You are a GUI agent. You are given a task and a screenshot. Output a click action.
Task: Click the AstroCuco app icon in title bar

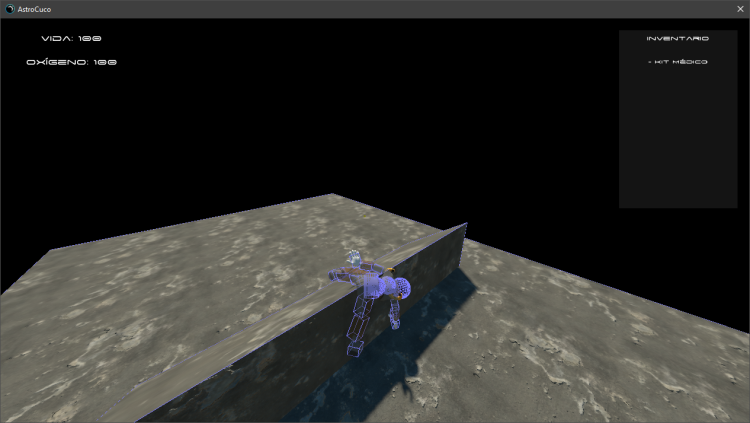click(10, 8)
